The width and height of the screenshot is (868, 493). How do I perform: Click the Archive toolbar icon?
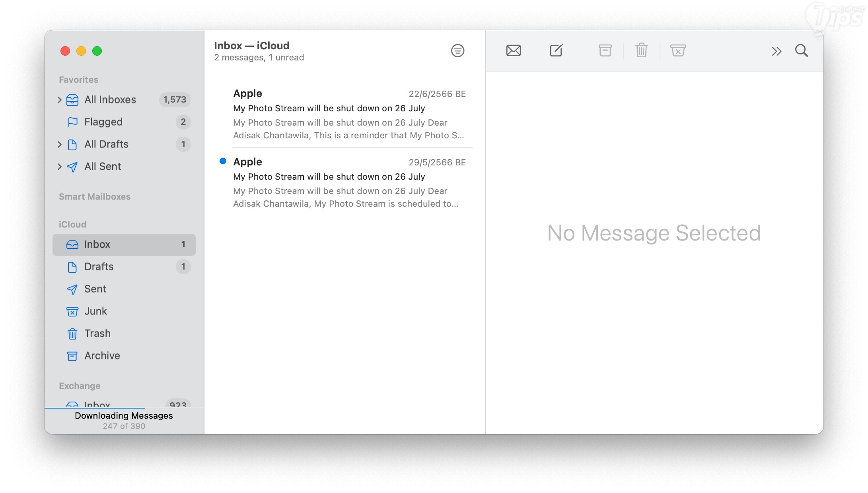pyautogui.click(x=605, y=50)
